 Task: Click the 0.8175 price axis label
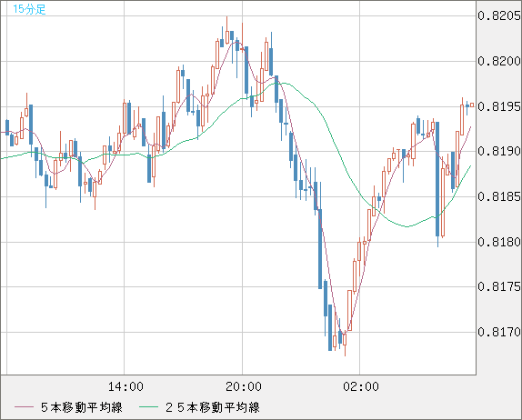click(x=499, y=286)
